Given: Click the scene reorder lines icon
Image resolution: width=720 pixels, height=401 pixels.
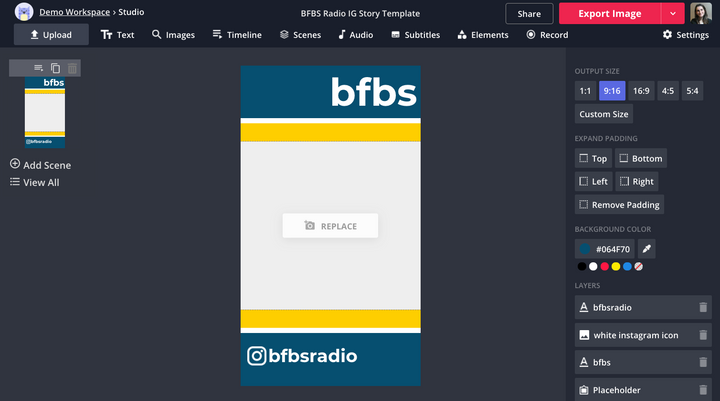Looking at the screenshot, I should pyautogui.click(x=39, y=68).
